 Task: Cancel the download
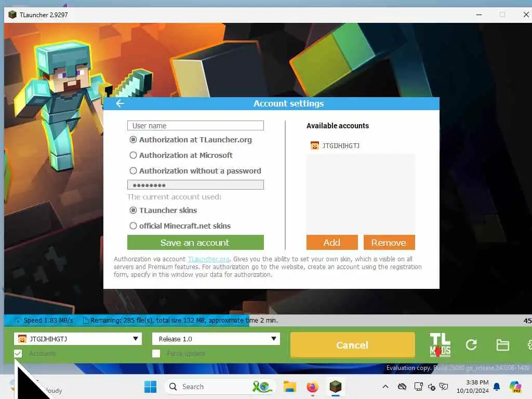pos(353,345)
